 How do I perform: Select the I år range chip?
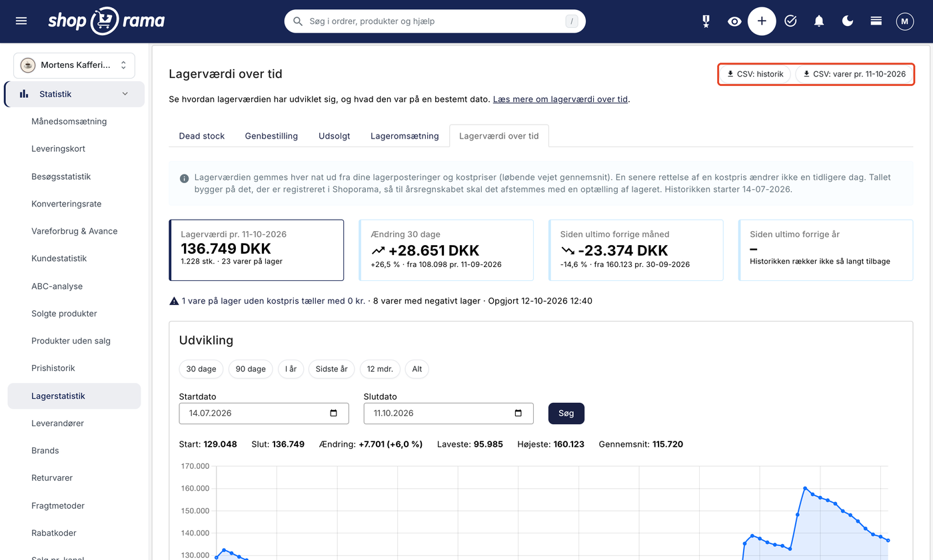[x=291, y=369]
